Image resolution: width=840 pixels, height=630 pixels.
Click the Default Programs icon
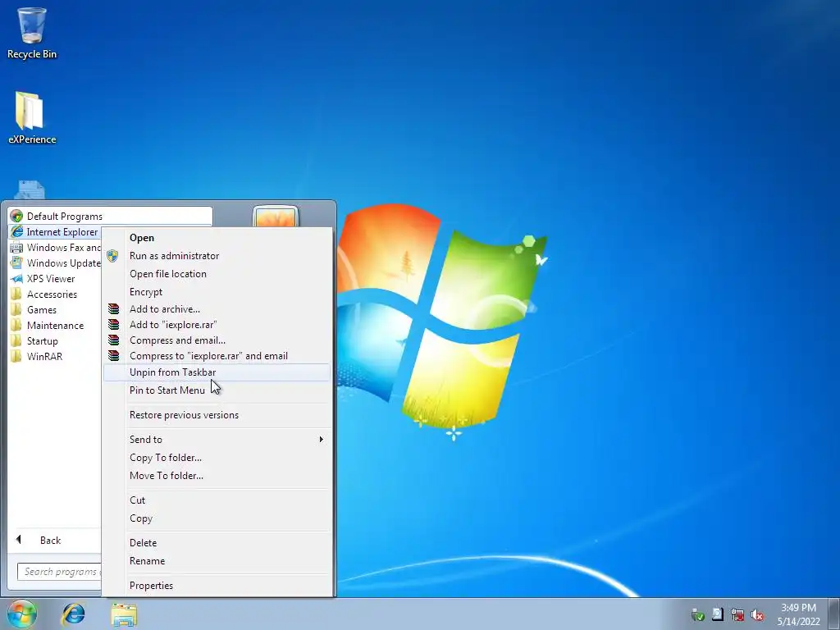(16, 217)
